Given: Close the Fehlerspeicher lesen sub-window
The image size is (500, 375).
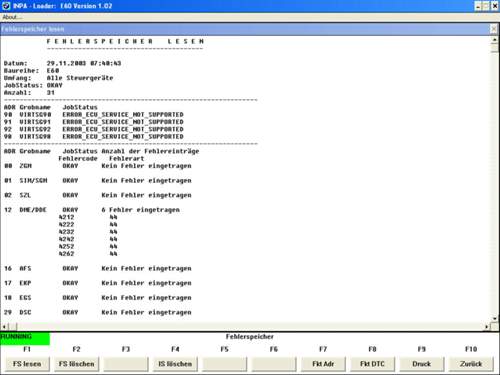Looking at the screenshot, I should (494, 29).
